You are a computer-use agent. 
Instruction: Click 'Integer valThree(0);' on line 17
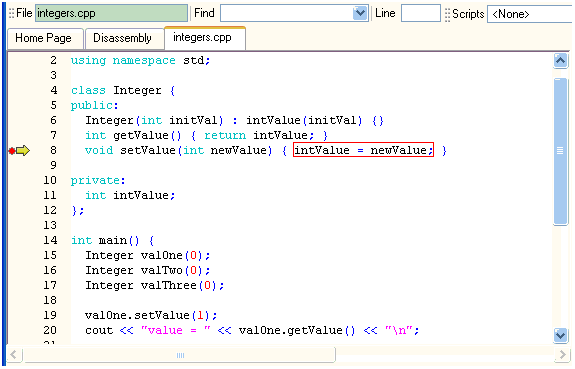[x=154, y=285]
